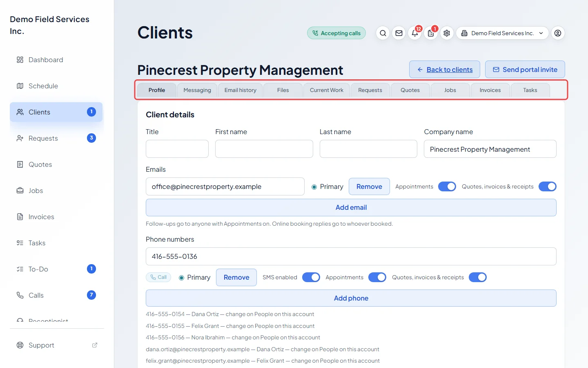This screenshot has height=368, width=588.
Task: Click the Accepting calls status badge
Action: [x=336, y=33]
